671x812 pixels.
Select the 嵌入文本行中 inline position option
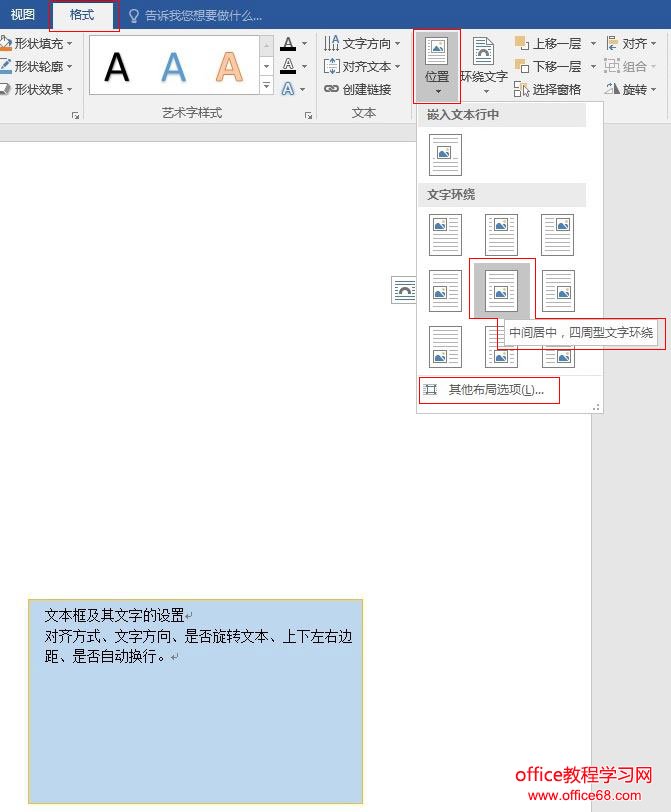[x=445, y=155]
